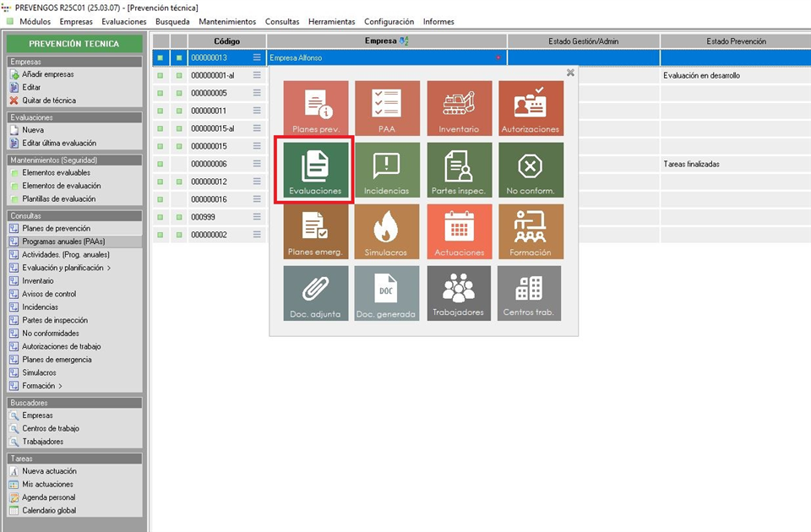Open the Evaluaciones tile
Viewport: 811px width, 532px height.
pyautogui.click(x=315, y=171)
